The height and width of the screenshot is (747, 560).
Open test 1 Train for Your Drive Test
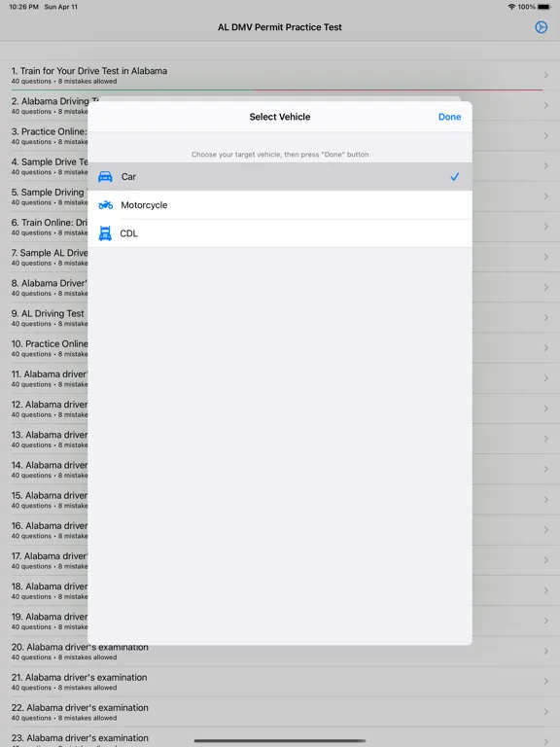[x=280, y=75]
